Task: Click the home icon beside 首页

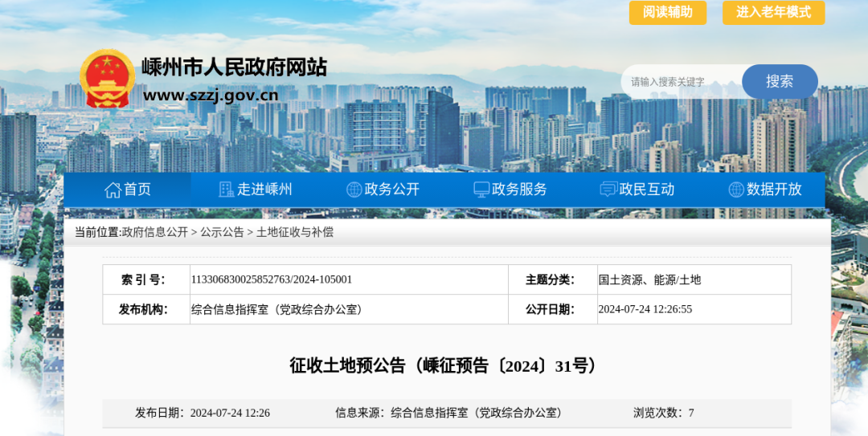Action: pos(113,189)
